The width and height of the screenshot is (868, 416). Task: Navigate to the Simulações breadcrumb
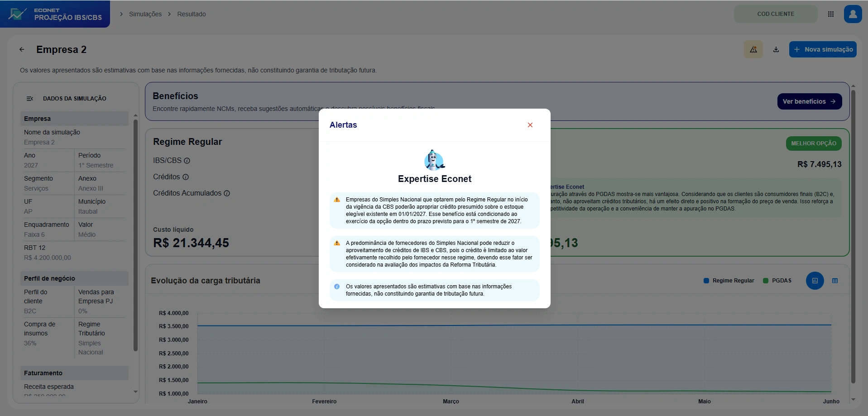pyautogui.click(x=145, y=14)
